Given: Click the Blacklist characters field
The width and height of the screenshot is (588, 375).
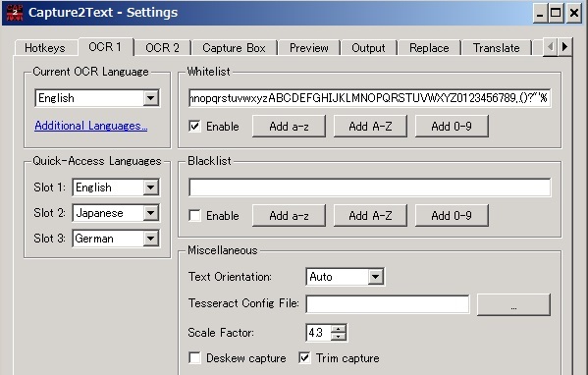Looking at the screenshot, I should 369,187.
